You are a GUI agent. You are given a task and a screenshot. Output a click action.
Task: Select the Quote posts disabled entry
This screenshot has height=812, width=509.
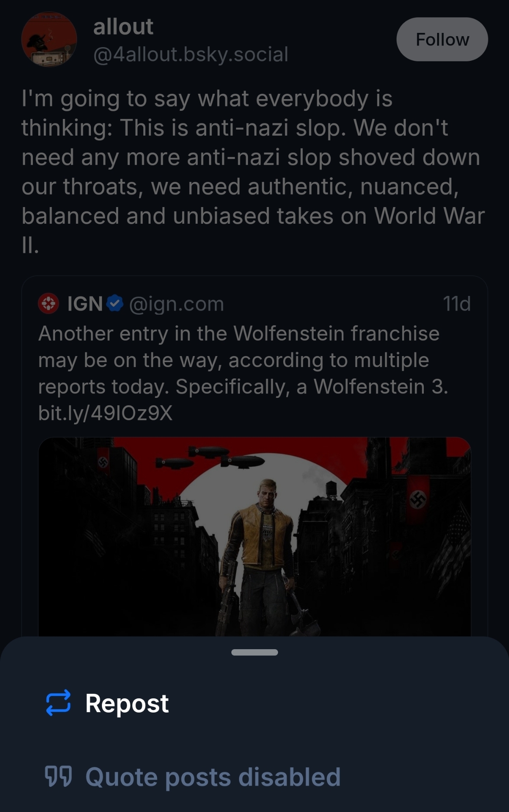pyautogui.click(x=213, y=777)
